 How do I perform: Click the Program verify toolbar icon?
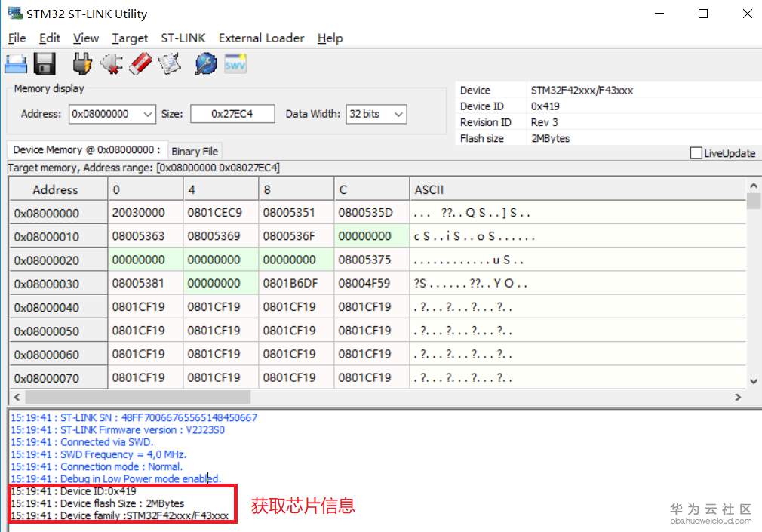[x=170, y=63]
